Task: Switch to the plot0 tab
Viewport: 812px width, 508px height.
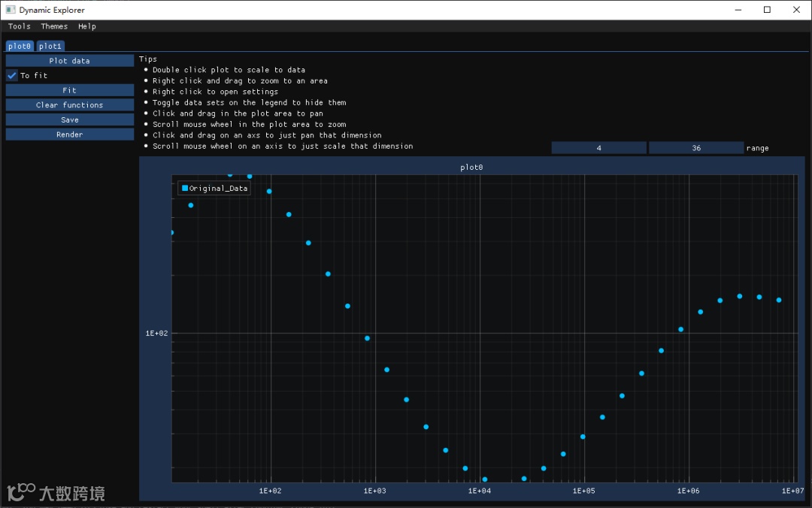Action: (20, 47)
